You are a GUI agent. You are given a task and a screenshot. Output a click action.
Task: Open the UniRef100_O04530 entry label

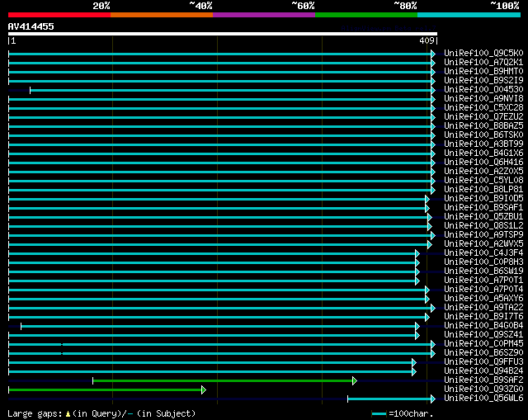(483, 90)
